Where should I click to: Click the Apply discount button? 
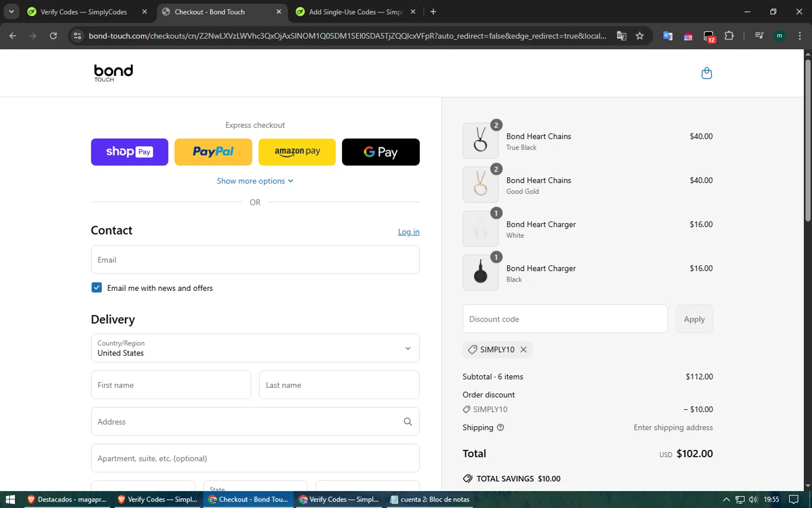694,319
